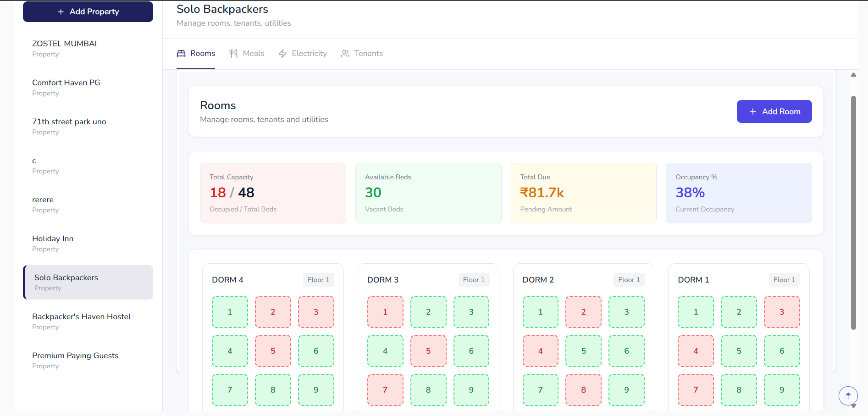This screenshot has height=416, width=868.
Task: Click the people icon for Tenants
Action: [x=345, y=54]
